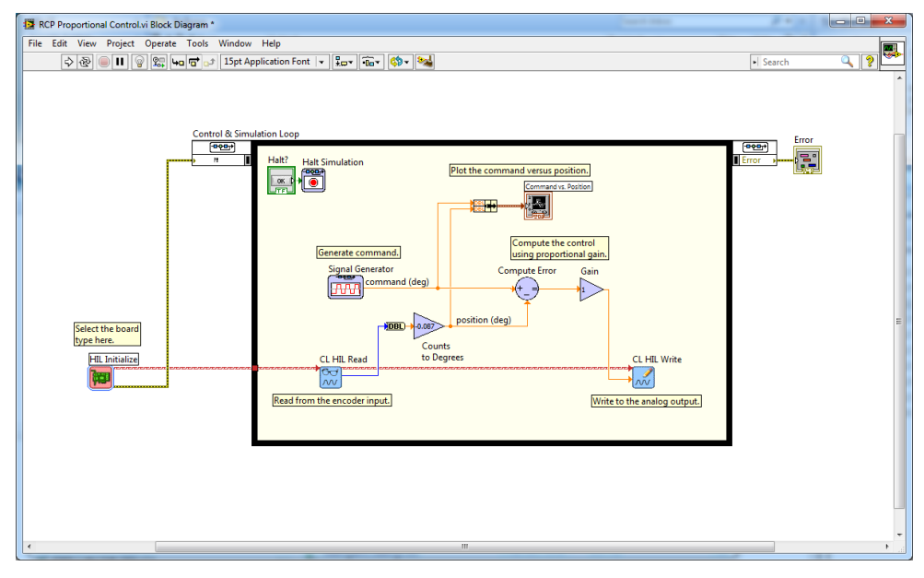Click the Run arrow button
The height and width of the screenshot is (578, 924).
68,62
